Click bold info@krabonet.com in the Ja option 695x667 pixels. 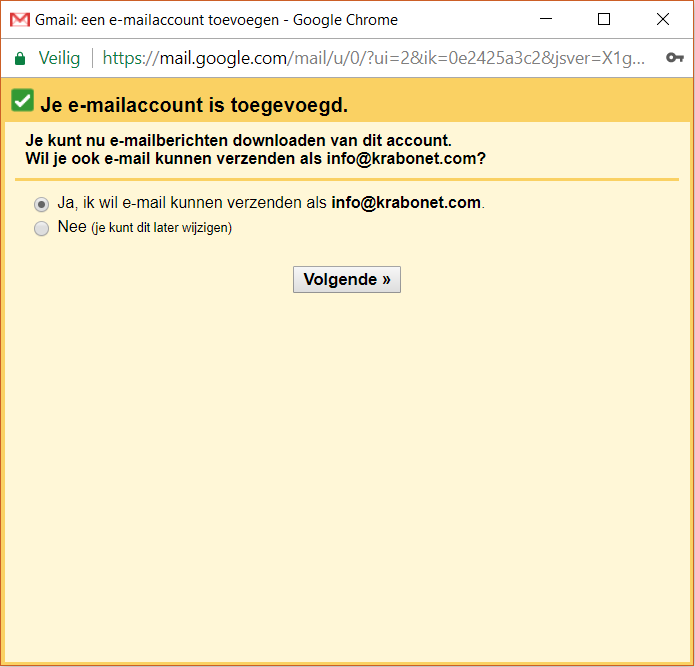406,203
